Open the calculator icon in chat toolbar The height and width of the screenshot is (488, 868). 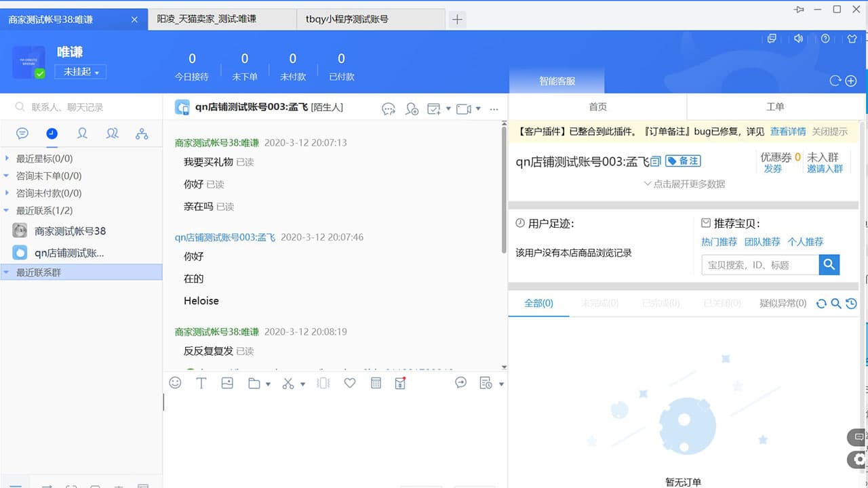coord(376,383)
